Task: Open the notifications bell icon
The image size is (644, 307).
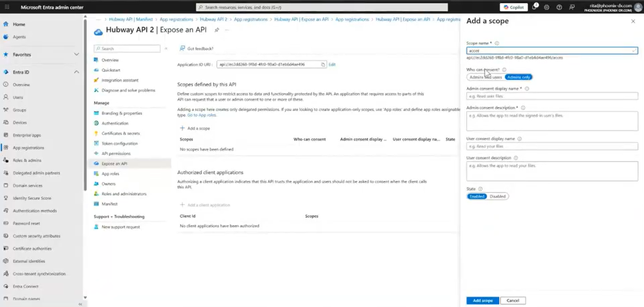Action: pyautogui.click(x=534, y=7)
